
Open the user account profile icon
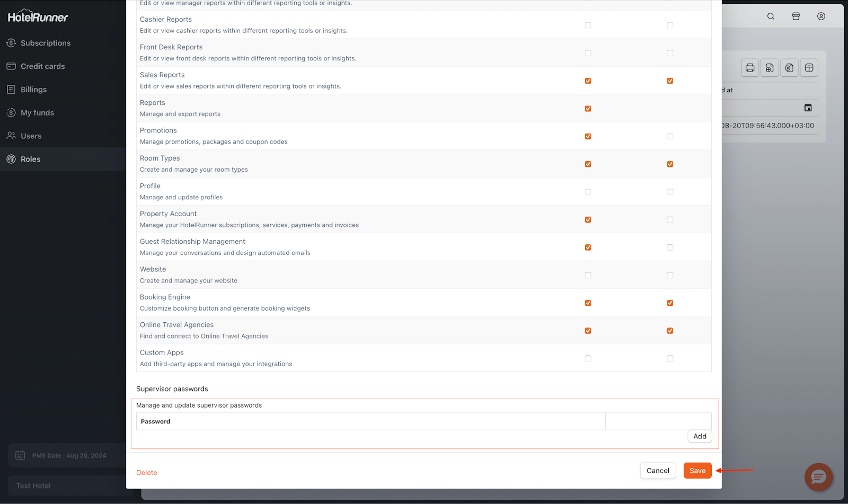click(821, 16)
